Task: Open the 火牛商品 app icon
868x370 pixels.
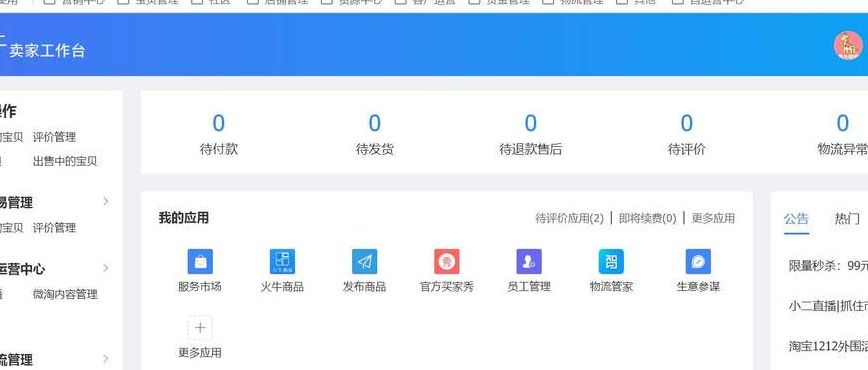Action: 282,261
